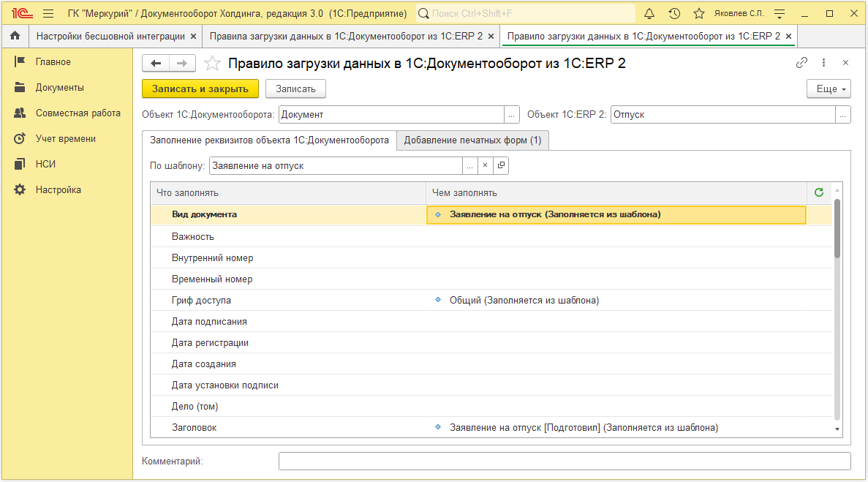Open favorites star in title bar
868x482 pixels.
point(699,13)
